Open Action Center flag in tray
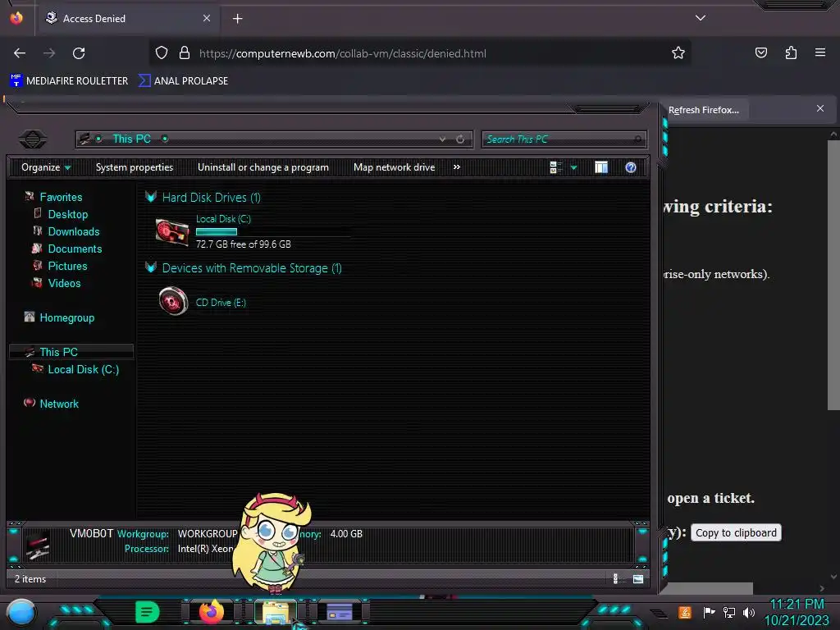 [708, 612]
